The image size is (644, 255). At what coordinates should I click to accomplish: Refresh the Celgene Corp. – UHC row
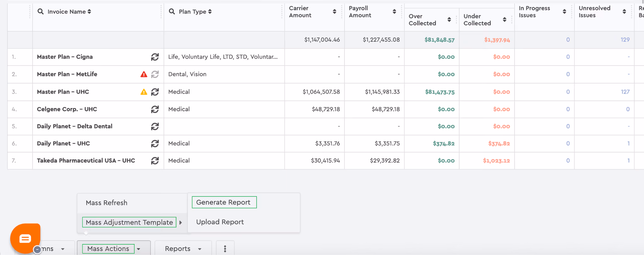[x=155, y=109]
